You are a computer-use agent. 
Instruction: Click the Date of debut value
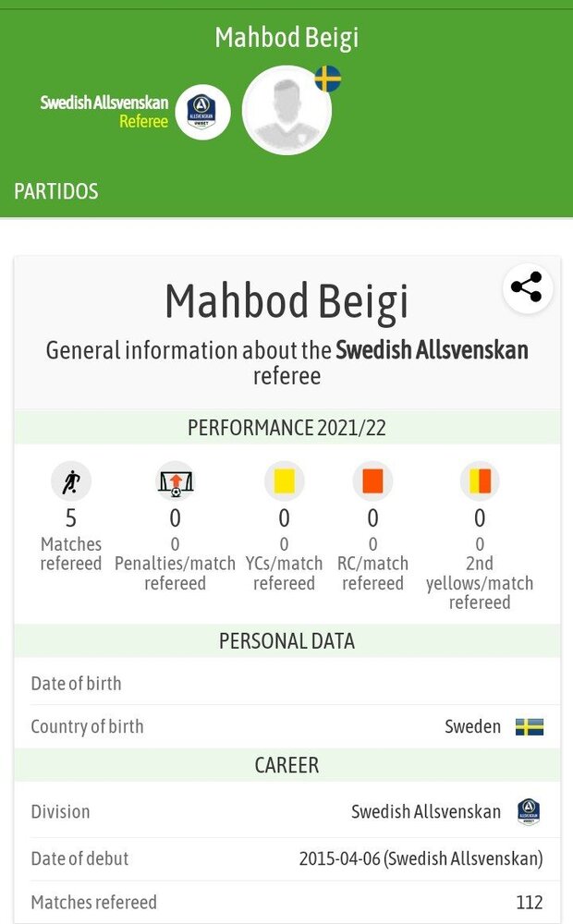421,858
